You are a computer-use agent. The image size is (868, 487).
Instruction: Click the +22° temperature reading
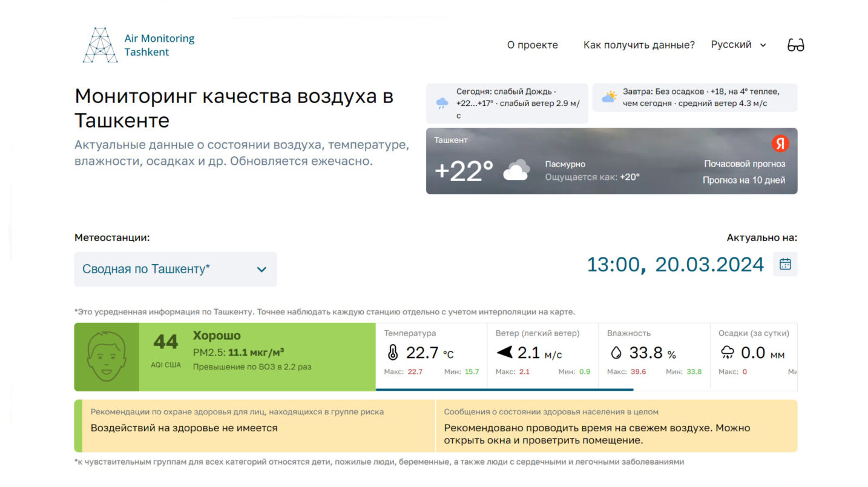(x=464, y=171)
